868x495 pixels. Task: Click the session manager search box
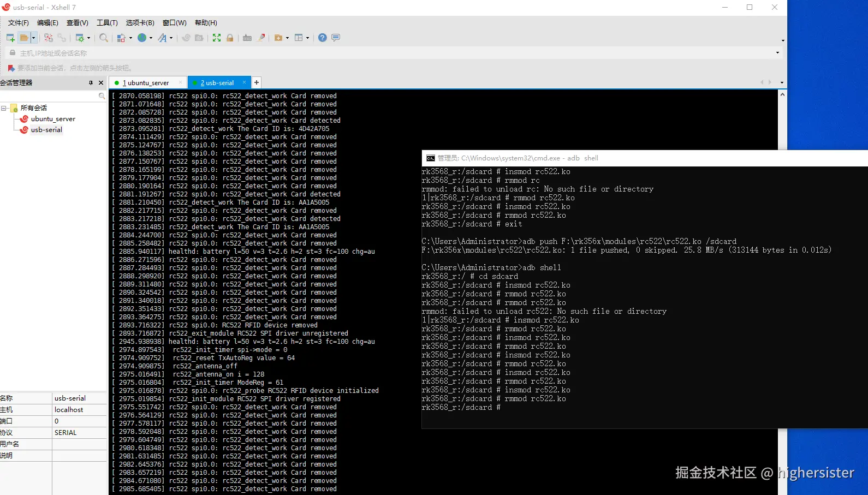[x=53, y=96]
